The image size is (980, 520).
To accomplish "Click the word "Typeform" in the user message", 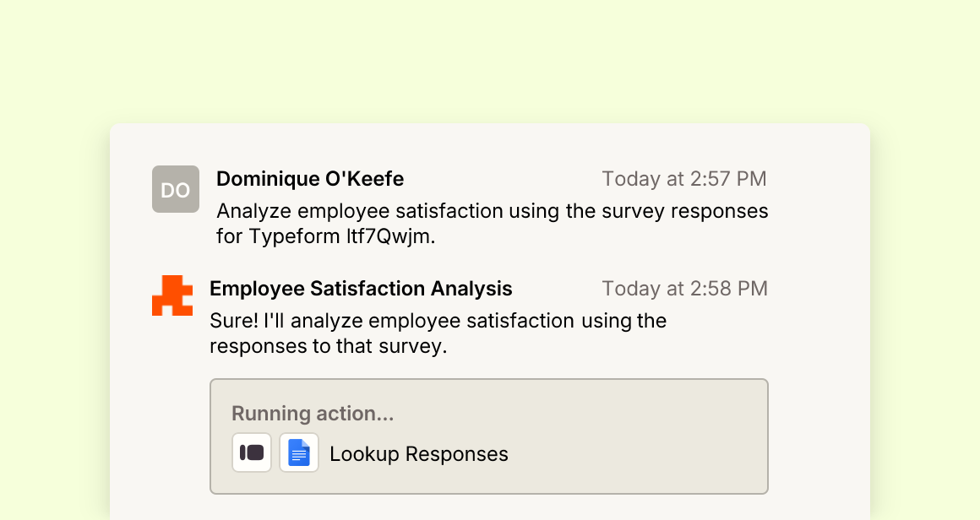I will pos(294,236).
